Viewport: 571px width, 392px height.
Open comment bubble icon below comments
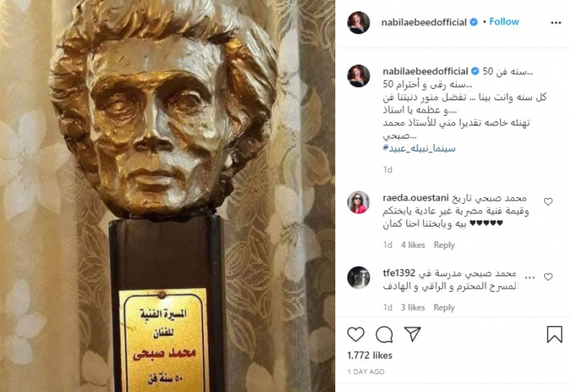(x=384, y=334)
